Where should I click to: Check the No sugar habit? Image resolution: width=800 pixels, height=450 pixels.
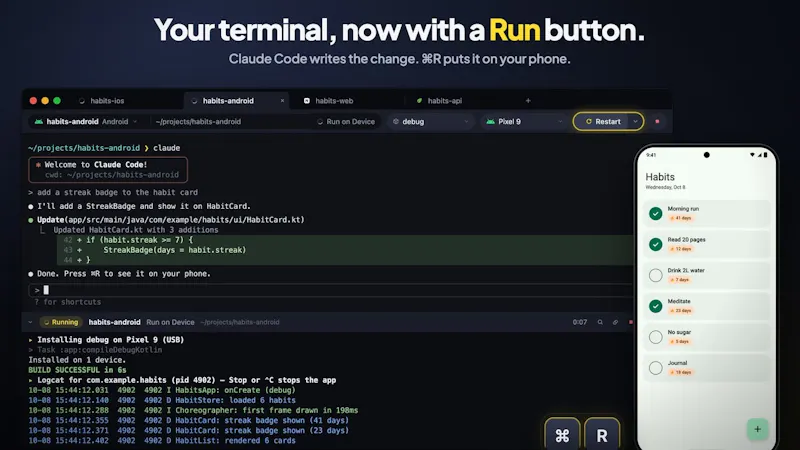pyautogui.click(x=656, y=337)
